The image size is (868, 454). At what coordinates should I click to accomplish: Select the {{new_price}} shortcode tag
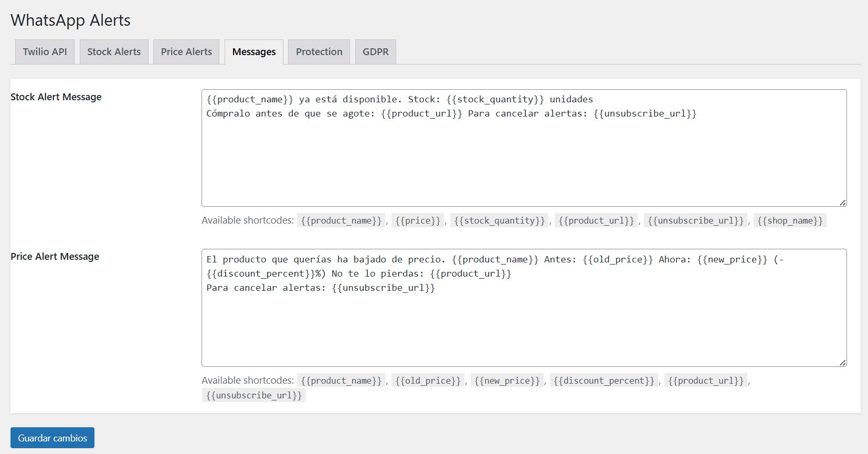tap(507, 381)
